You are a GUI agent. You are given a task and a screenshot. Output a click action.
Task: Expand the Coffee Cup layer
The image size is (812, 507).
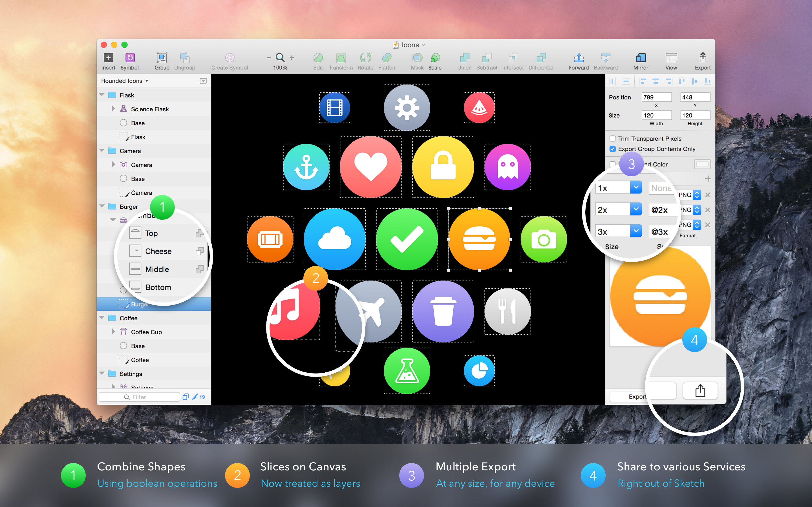tap(113, 332)
